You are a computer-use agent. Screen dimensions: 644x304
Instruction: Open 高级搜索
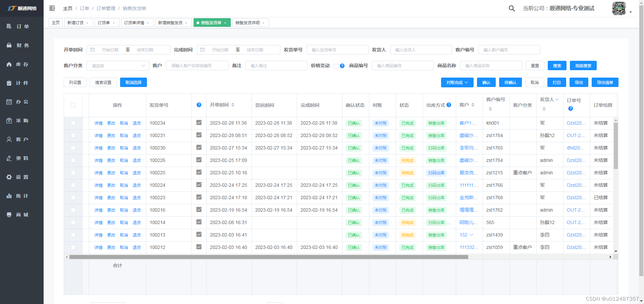pyautogui.click(x=583, y=66)
